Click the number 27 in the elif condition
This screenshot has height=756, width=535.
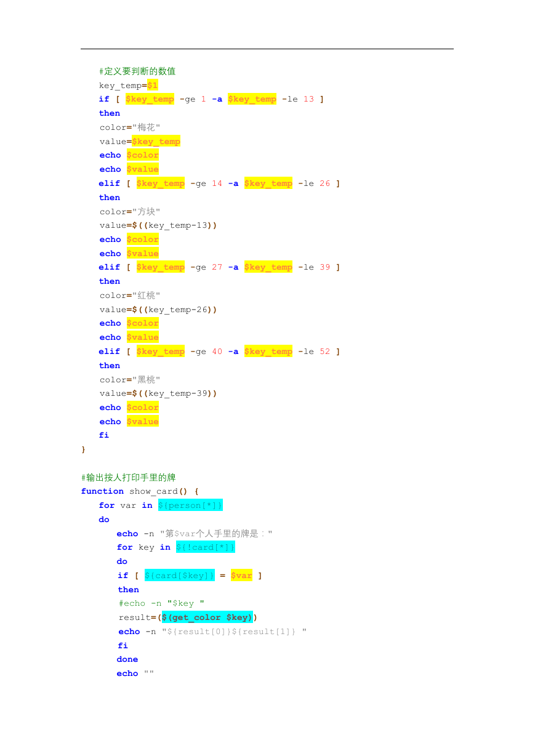(217, 267)
